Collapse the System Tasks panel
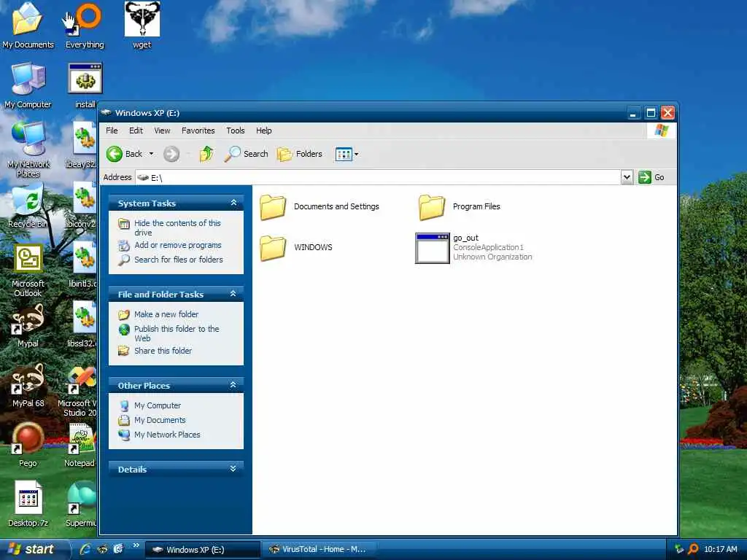 click(x=233, y=203)
